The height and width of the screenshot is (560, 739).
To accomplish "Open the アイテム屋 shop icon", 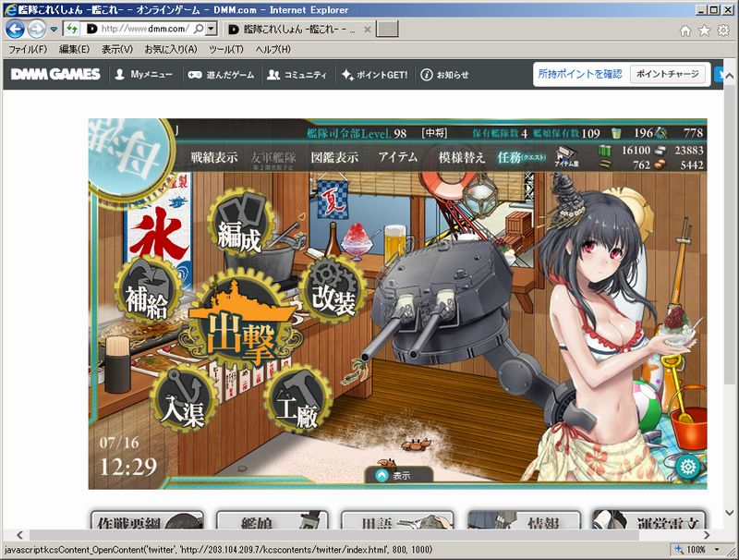I will 566,156.
